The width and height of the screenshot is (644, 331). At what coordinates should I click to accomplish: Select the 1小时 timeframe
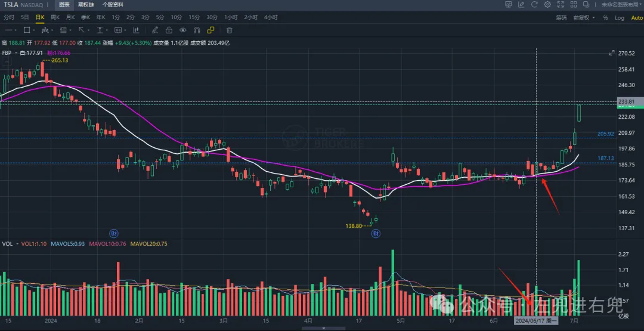[x=231, y=18]
